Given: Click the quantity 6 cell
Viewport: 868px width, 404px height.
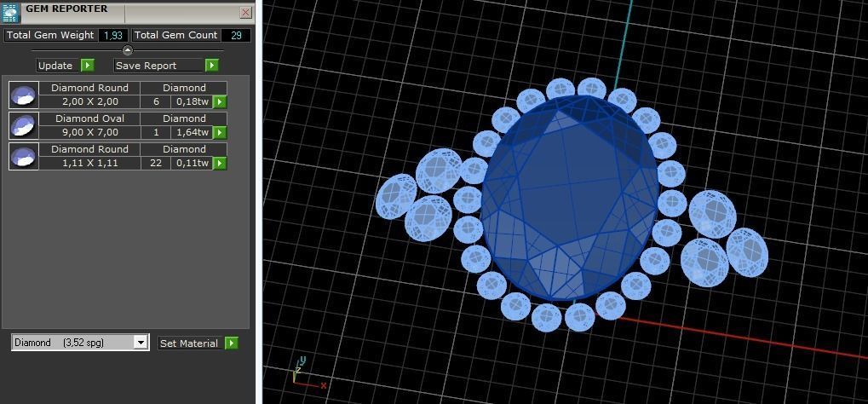Looking at the screenshot, I should pos(156,102).
